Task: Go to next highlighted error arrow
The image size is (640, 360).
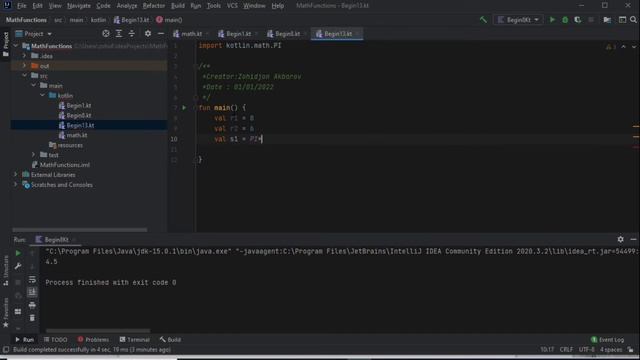Action: click(x=634, y=47)
